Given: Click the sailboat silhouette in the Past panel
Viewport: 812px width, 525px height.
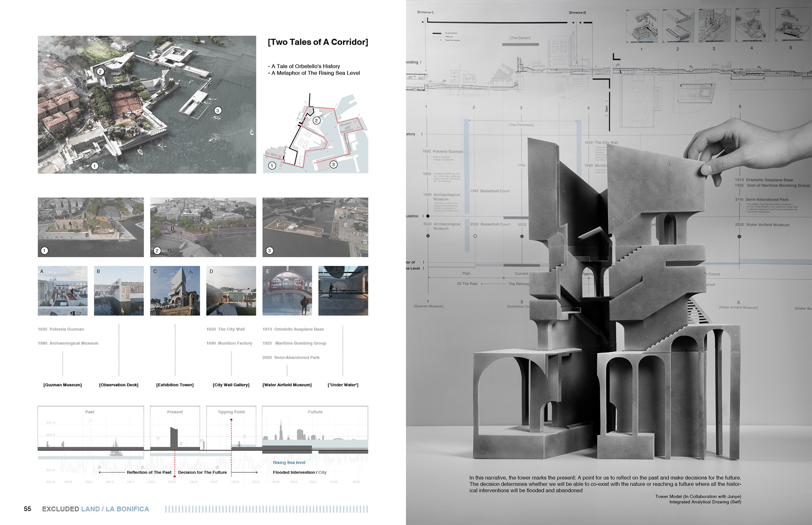Looking at the screenshot, I should click(x=115, y=448).
